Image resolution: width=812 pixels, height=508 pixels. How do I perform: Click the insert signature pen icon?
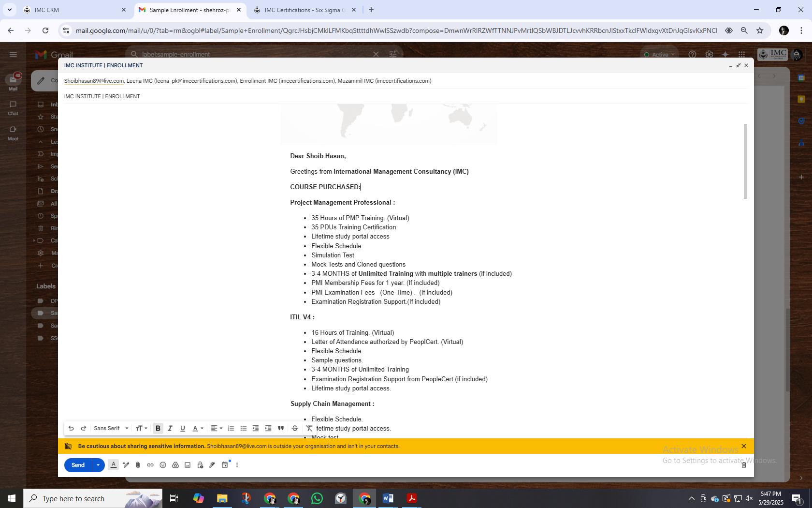coord(212,465)
